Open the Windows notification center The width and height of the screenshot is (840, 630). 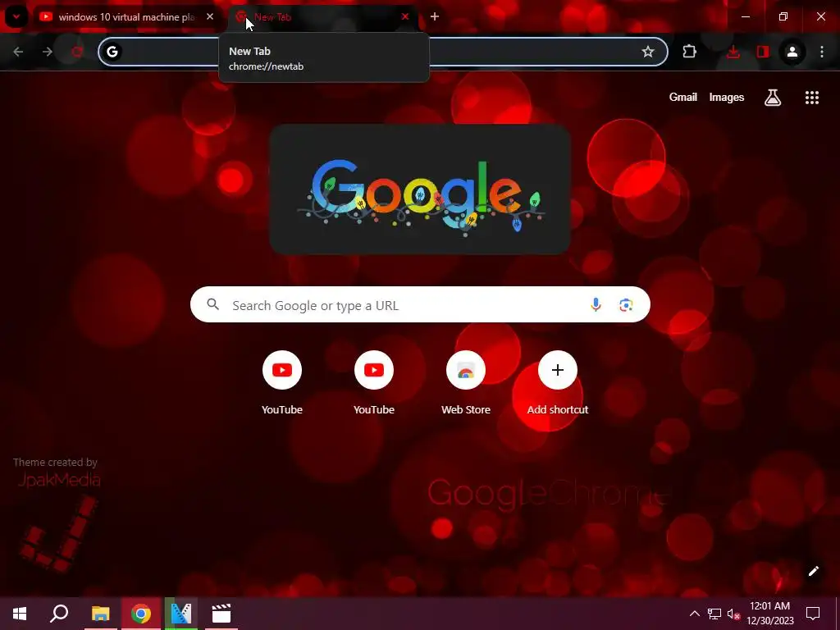pos(813,614)
